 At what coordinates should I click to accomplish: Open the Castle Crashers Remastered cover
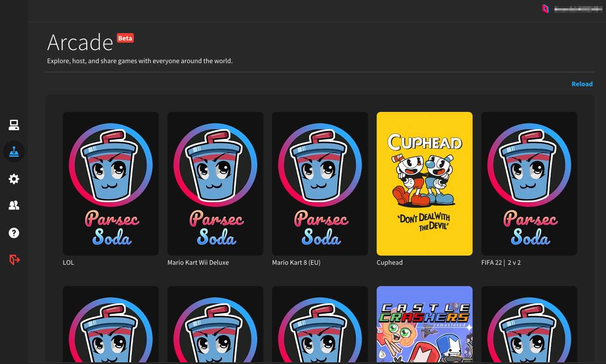(x=425, y=324)
